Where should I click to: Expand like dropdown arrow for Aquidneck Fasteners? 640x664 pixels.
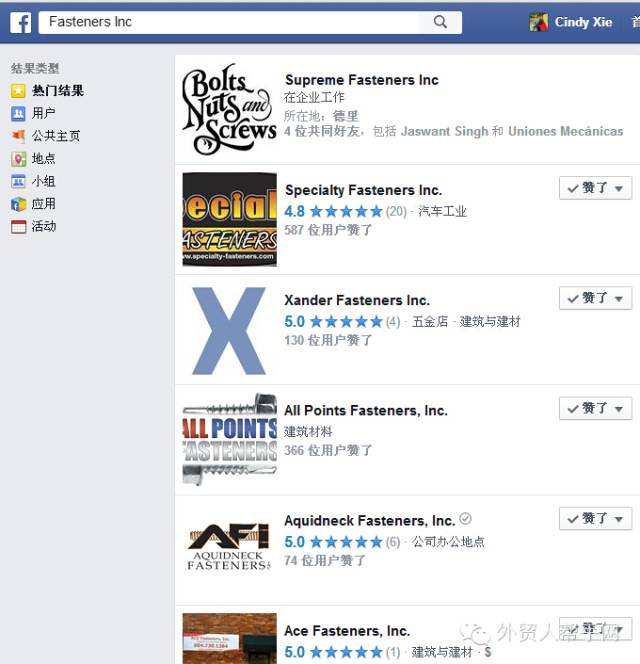[619, 519]
